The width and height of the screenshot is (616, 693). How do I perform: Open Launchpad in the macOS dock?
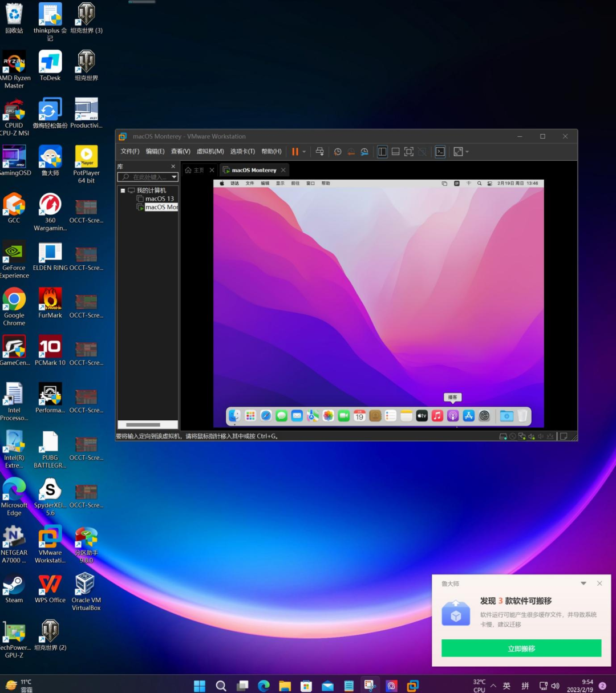(250, 416)
